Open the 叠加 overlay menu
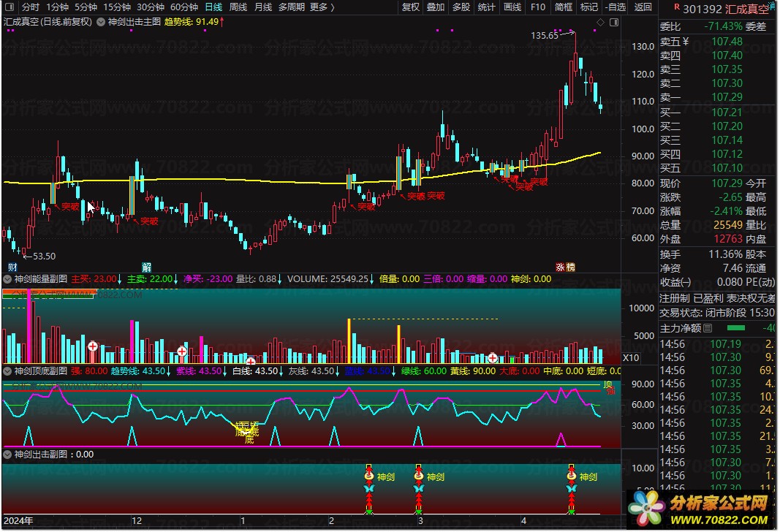Screen dimensions: 780x532 pyautogui.click(x=436, y=7)
